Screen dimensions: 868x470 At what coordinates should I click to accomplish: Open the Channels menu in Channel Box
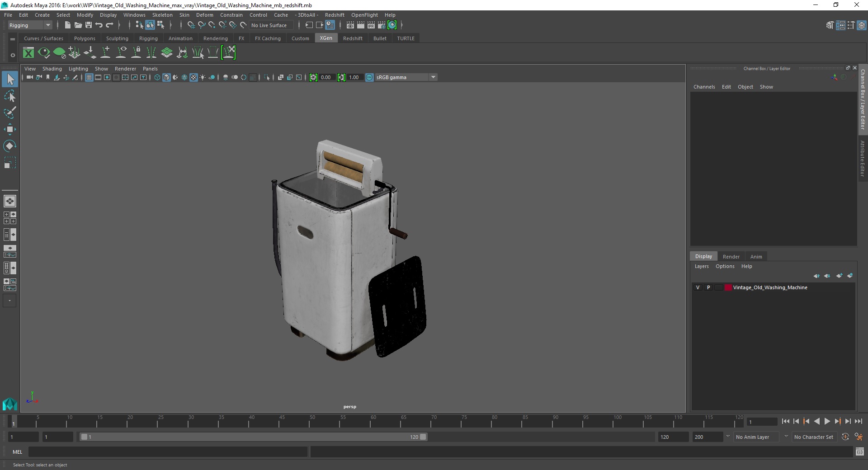pyautogui.click(x=704, y=87)
